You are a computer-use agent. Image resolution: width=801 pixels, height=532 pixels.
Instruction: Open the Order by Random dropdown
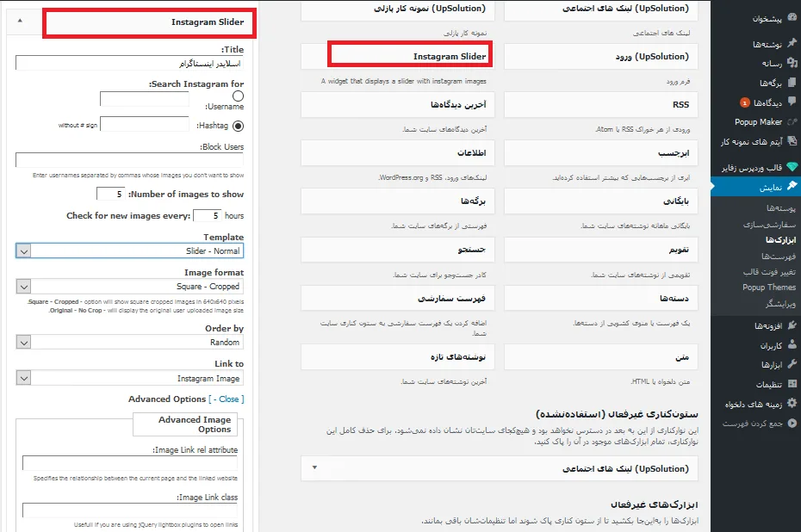click(x=130, y=342)
